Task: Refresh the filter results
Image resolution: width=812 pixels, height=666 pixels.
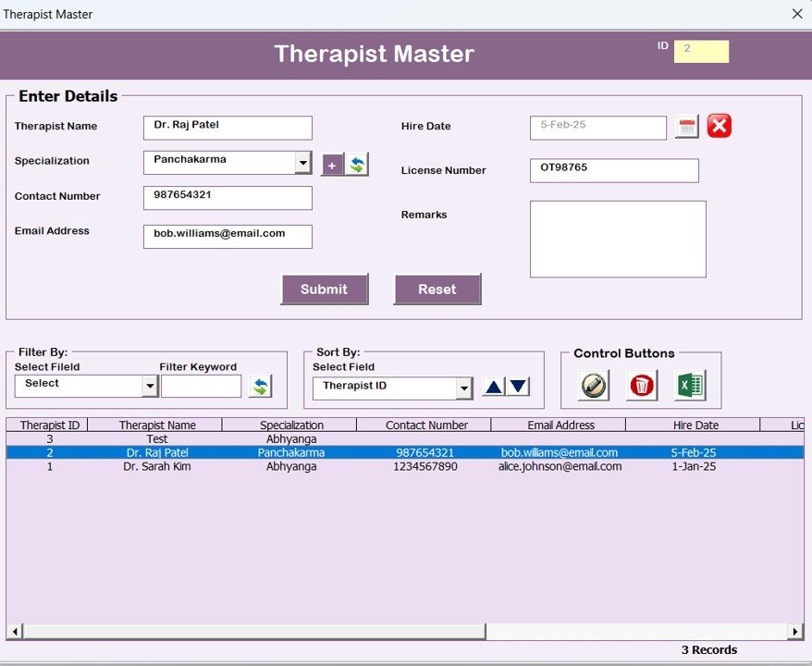Action: tap(261, 387)
